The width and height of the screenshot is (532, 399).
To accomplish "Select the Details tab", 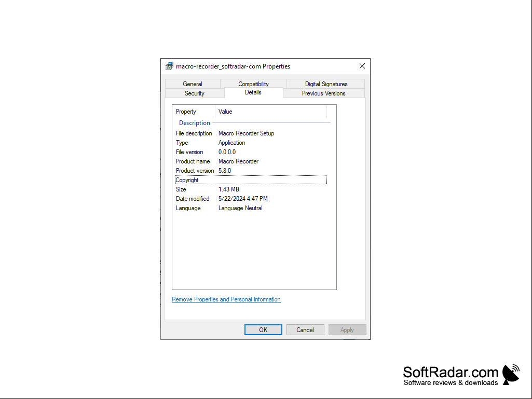I will click(x=253, y=93).
